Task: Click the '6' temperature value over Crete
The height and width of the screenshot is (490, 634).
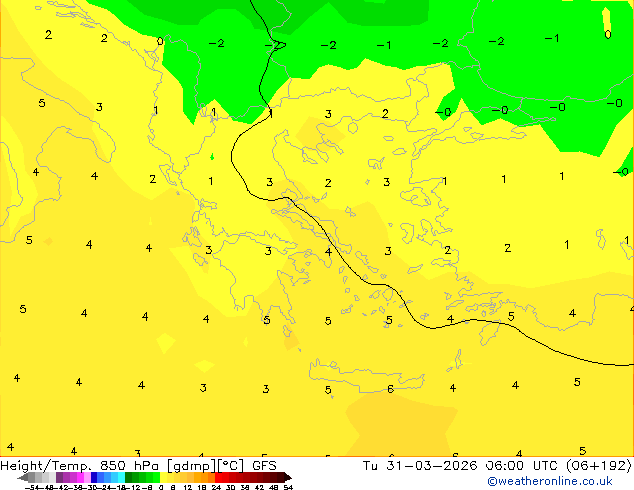Action: 390,389
